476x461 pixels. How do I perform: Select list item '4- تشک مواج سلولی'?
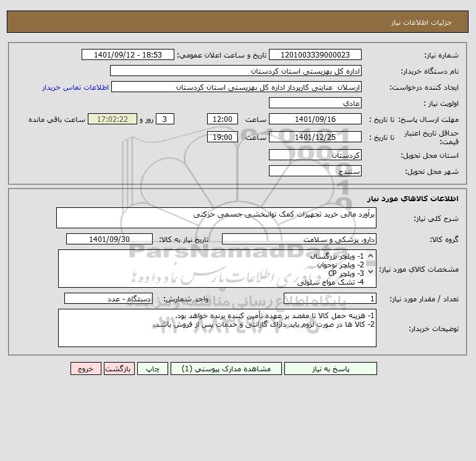coord(330,282)
